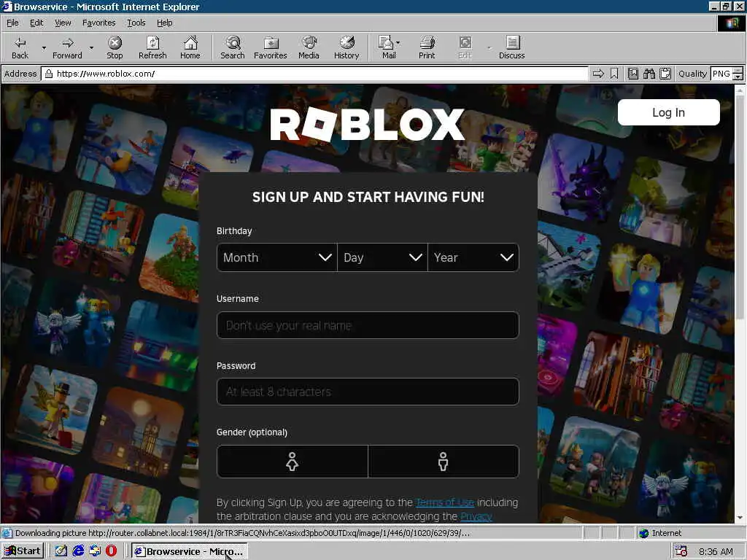Open the Tools menu
This screenshot has height=560, width=747.
click(x=136, y=23)
